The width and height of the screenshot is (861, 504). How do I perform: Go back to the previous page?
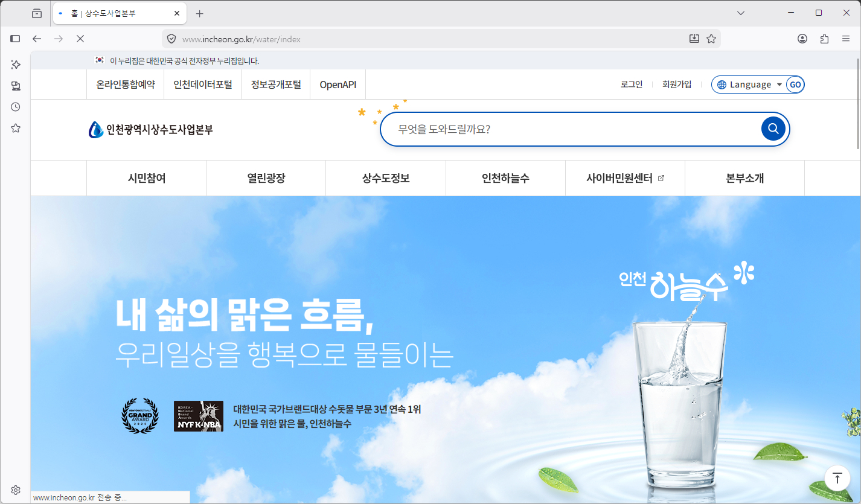pos(37,39)
